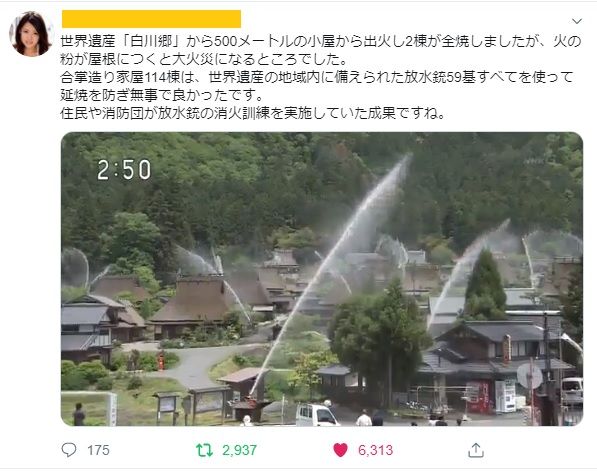The width and height of the screenshot is (597, 471).
Task: Open the author's profile picture
Action: pos(31,34)
